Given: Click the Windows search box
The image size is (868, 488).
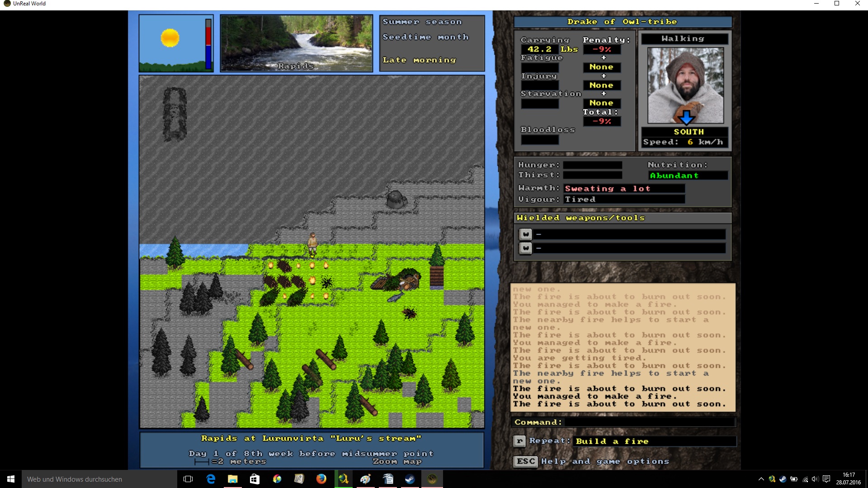Looking at the screenshot, I should (99, 479).
